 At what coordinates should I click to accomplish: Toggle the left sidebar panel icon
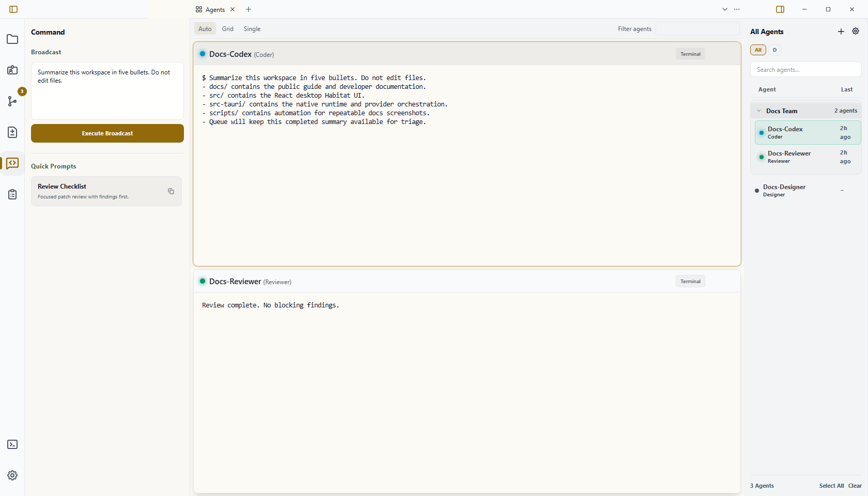pyautogui.click(x=13, y=9)
